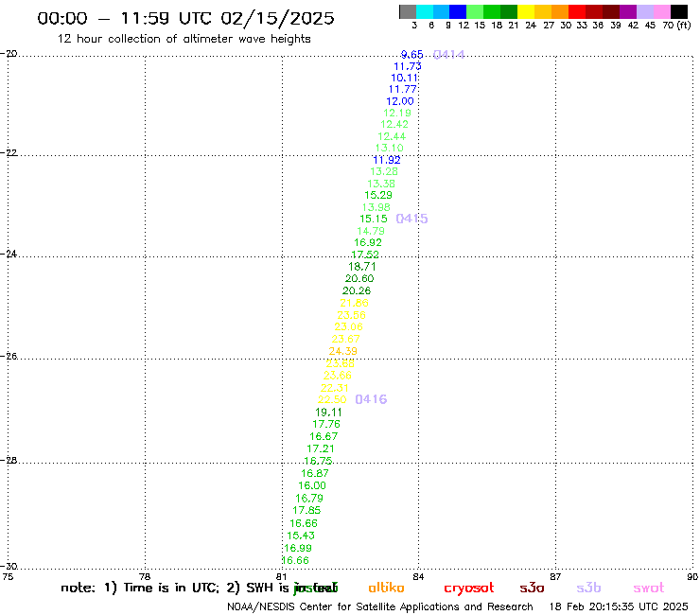This screenshot has width=700, height=615.
Task: Click the wave height value 15.43
Action: (x=301, y=536)
